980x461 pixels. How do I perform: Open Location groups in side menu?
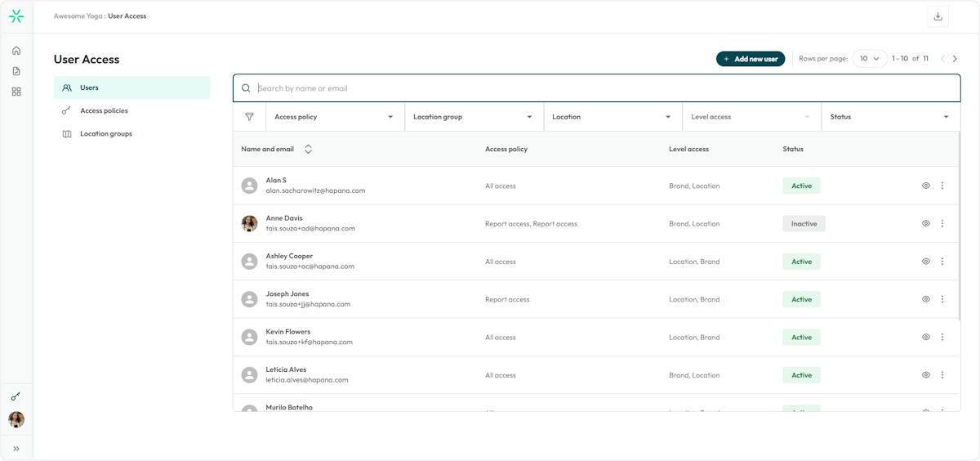(105, 133)
